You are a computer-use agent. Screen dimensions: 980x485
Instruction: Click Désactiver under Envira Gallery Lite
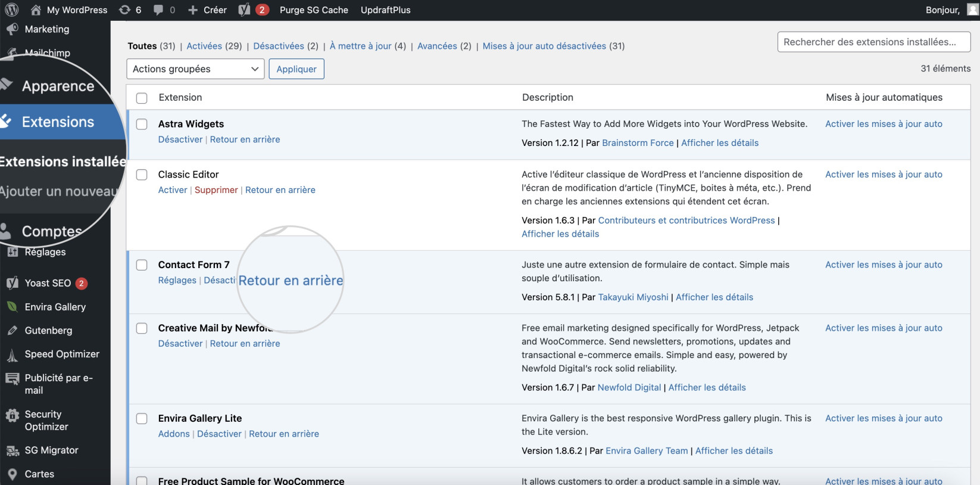click(219, 434)
